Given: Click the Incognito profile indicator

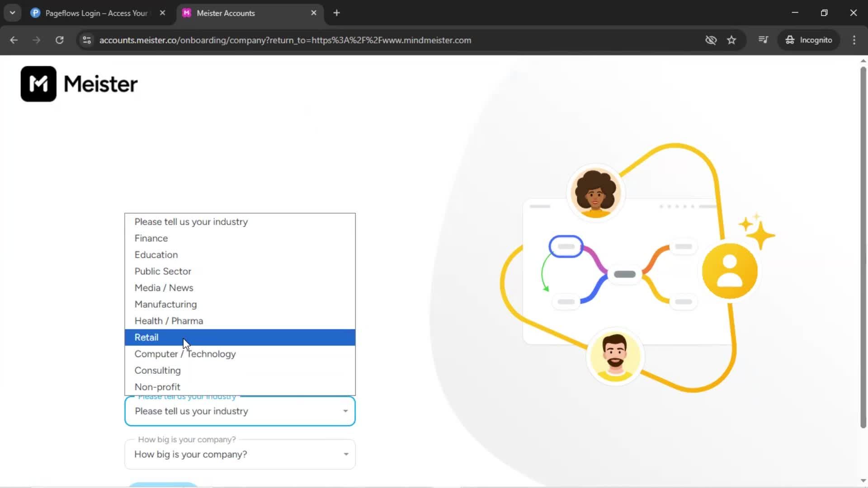Looking at the screenshot, I should pyautogui.click(x=809, y=40).
